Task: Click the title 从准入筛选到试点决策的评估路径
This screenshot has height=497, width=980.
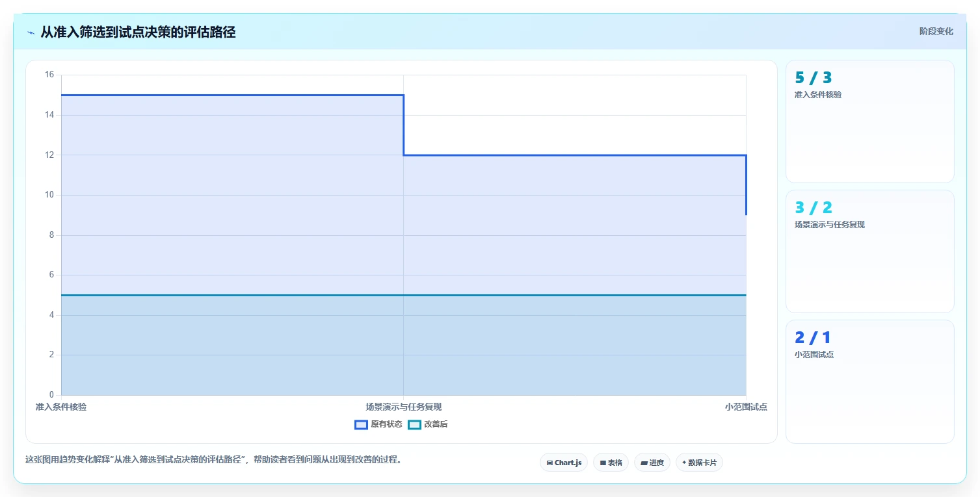Action: click(x=138, y=32)
